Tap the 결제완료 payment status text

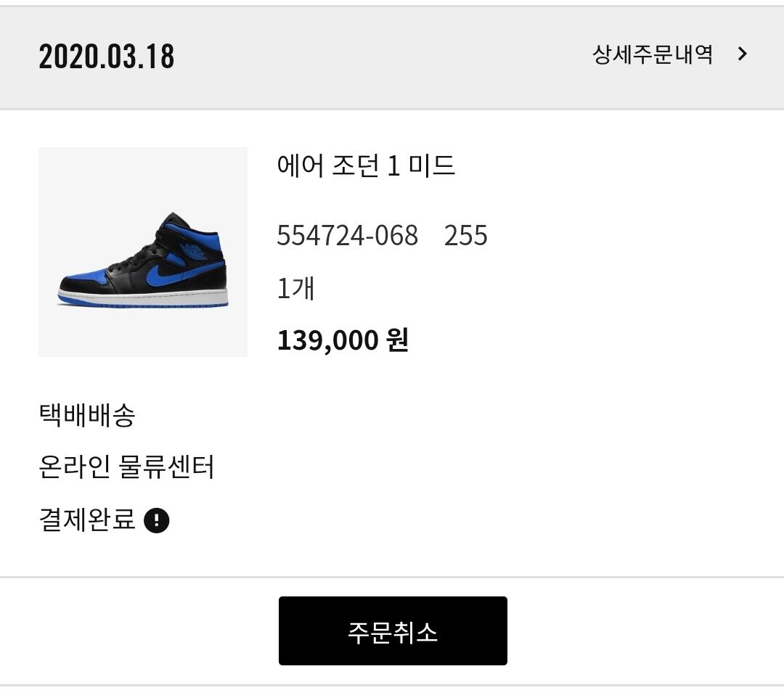pyautogui.click(x=87, y=519)
